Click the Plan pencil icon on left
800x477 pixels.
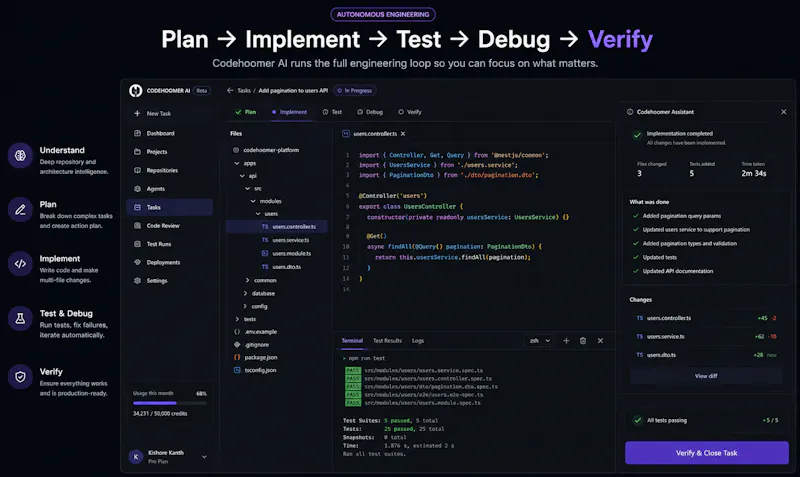click(20, 210)
